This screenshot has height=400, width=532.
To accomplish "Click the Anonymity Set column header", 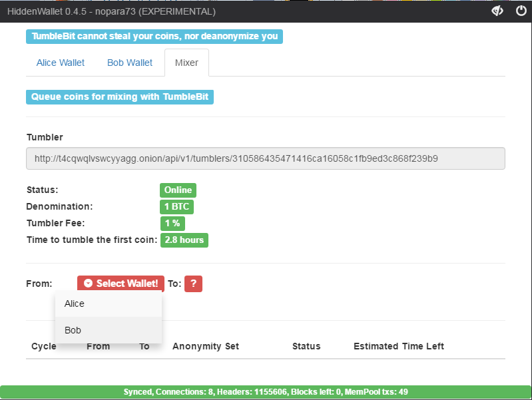I will tap(206, 346).
